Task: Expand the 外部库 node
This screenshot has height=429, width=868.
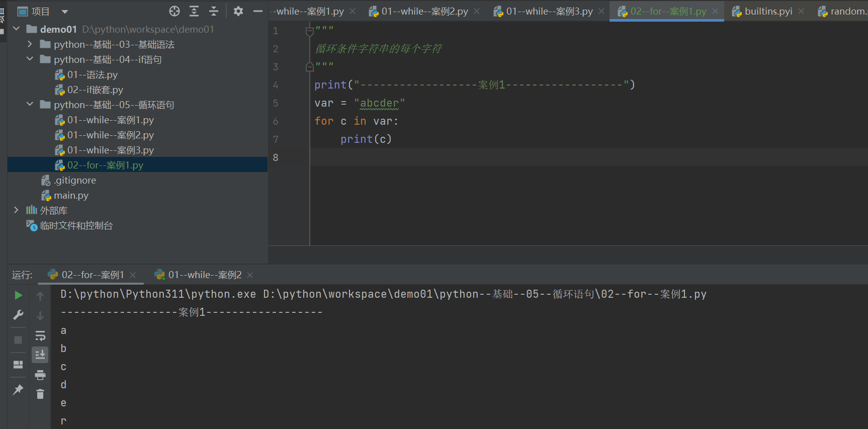Action: tap(16, 210)
